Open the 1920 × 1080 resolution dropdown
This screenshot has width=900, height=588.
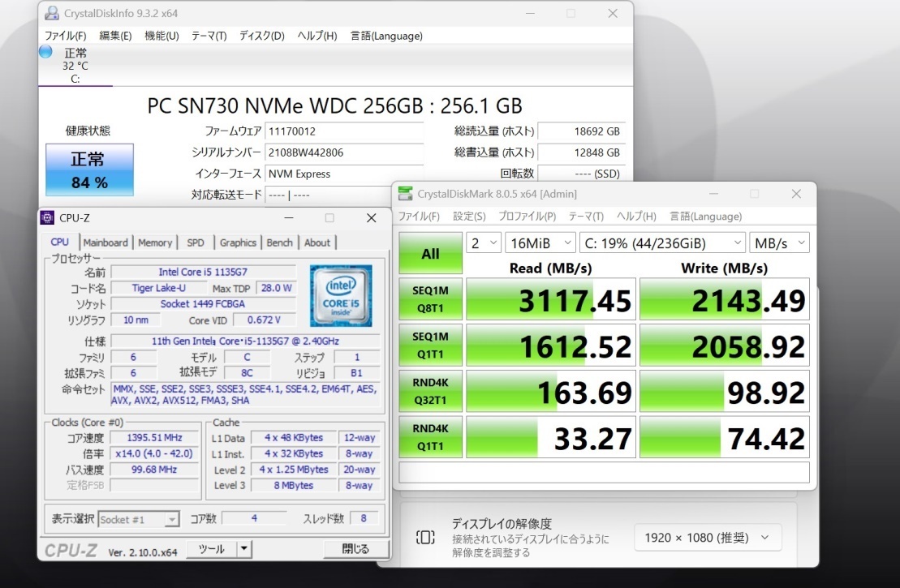[x=708, y=538]
